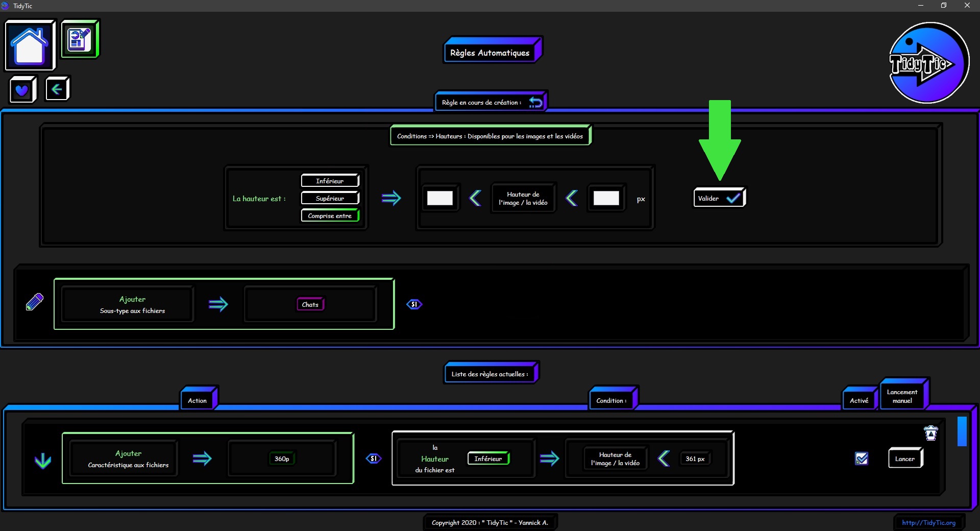Focus the maximum height input field
Screen dimensions: 980x531
pos(606,198)
